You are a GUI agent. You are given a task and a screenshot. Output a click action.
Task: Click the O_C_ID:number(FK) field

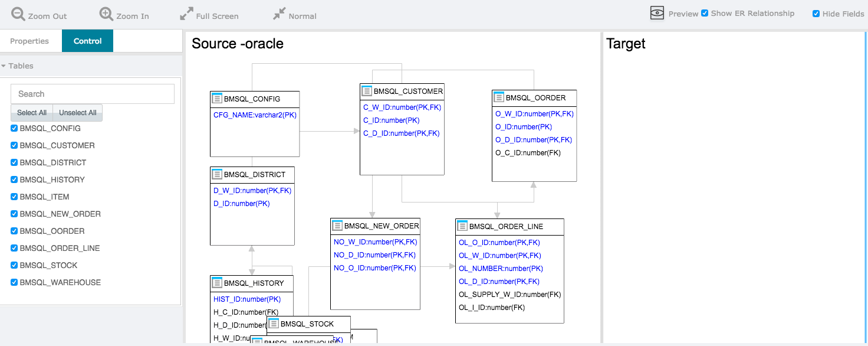528,153
